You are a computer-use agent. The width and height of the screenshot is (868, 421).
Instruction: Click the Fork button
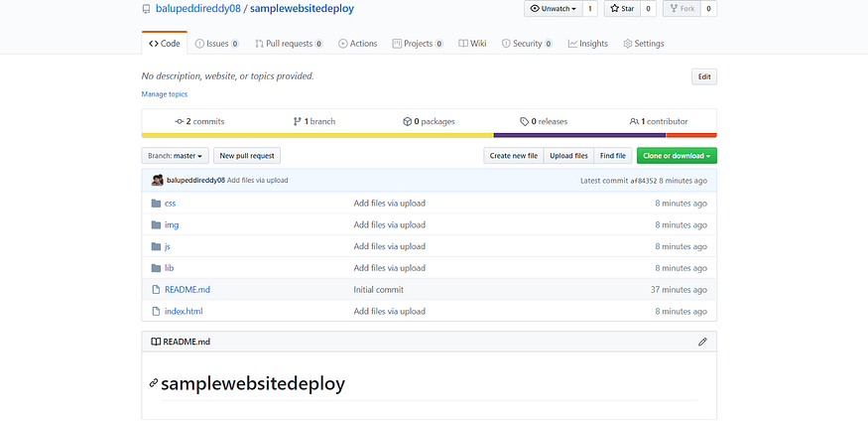click(x=682, y=9)
